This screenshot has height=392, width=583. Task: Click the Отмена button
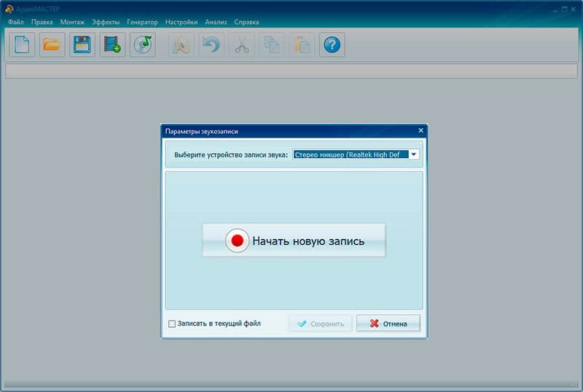point(388,324)
